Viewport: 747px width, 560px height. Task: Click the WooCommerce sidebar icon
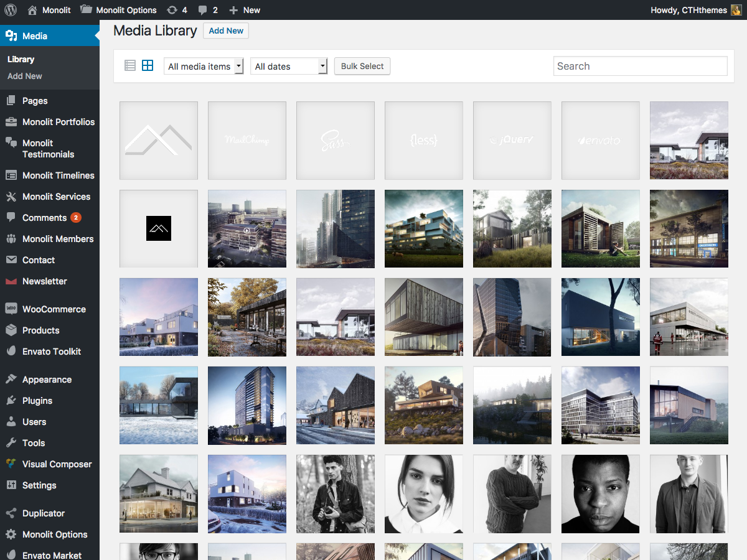[11, 309]
